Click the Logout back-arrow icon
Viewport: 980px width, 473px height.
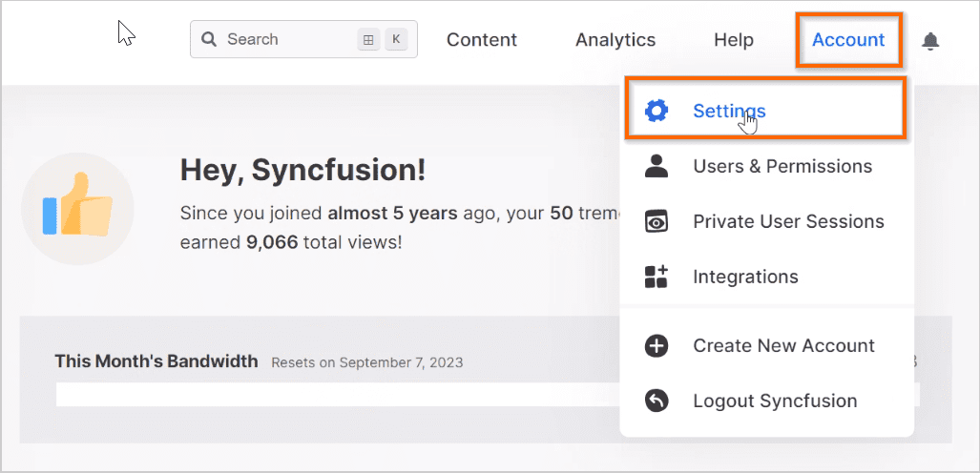[657, 401]
